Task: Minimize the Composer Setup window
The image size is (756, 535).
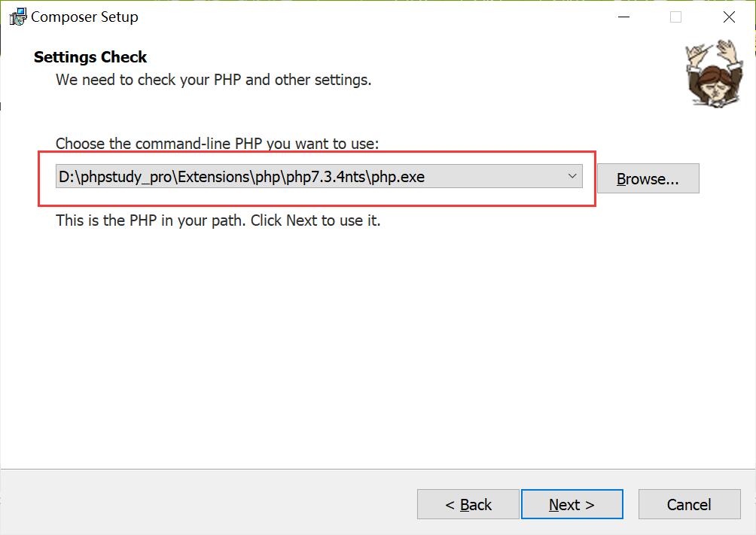Action: coord(624,17)
